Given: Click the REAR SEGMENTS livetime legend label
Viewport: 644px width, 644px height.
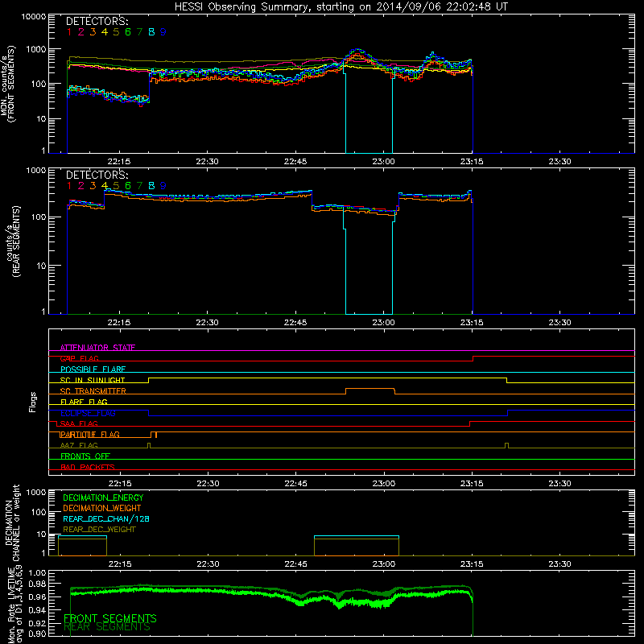Looking at the screenshot, I should pos(107,627).
